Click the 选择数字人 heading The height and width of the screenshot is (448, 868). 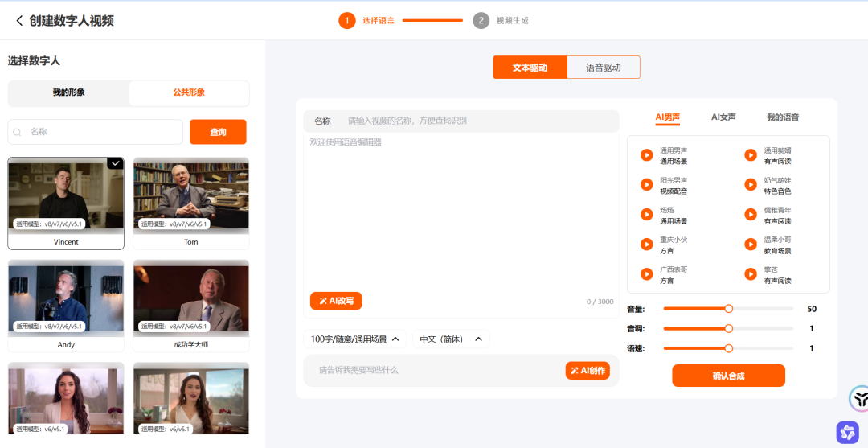pyautogui.click(x=34, y=61)
